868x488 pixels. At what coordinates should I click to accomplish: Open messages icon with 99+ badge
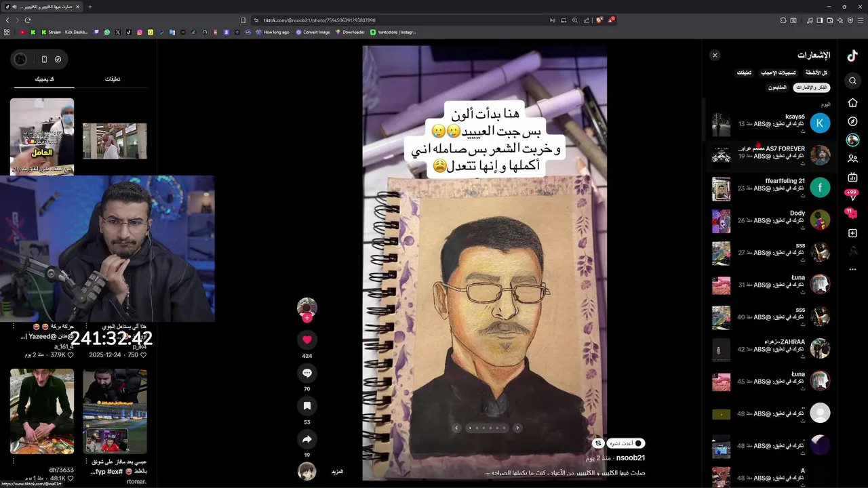[852, 195]
